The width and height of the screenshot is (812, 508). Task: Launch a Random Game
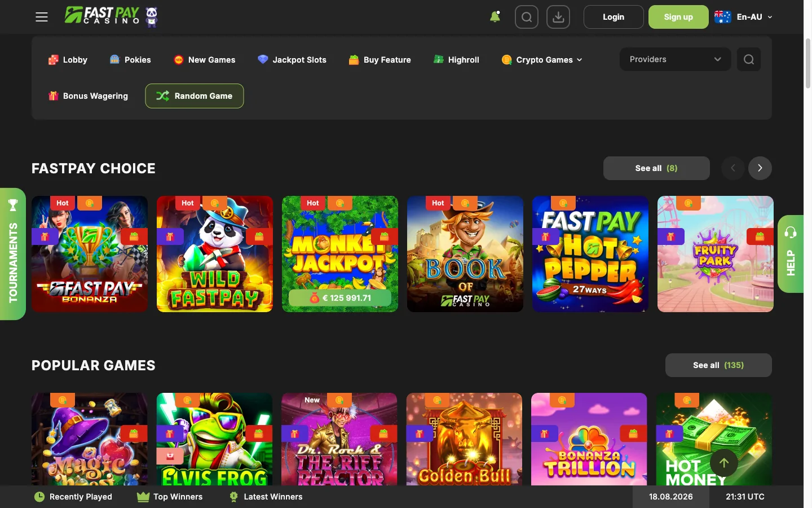(x=195, y=96)
